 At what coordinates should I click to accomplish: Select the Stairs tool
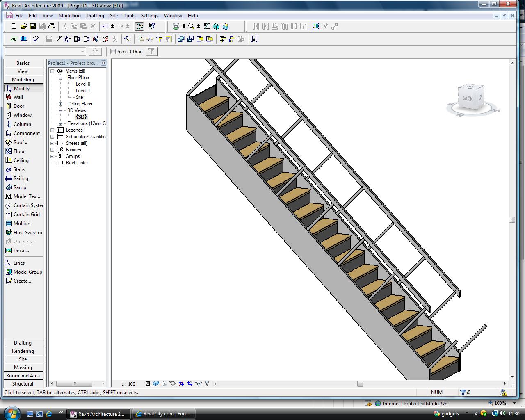(18, 169)
